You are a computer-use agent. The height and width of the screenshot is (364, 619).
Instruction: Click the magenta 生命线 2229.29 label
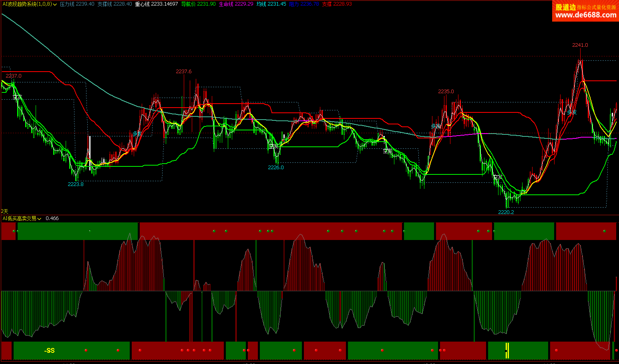(236, 4)
